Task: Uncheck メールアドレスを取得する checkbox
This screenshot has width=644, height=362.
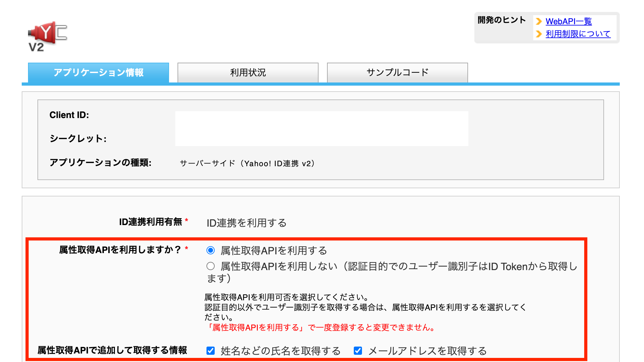Action: tap(358, 350)
